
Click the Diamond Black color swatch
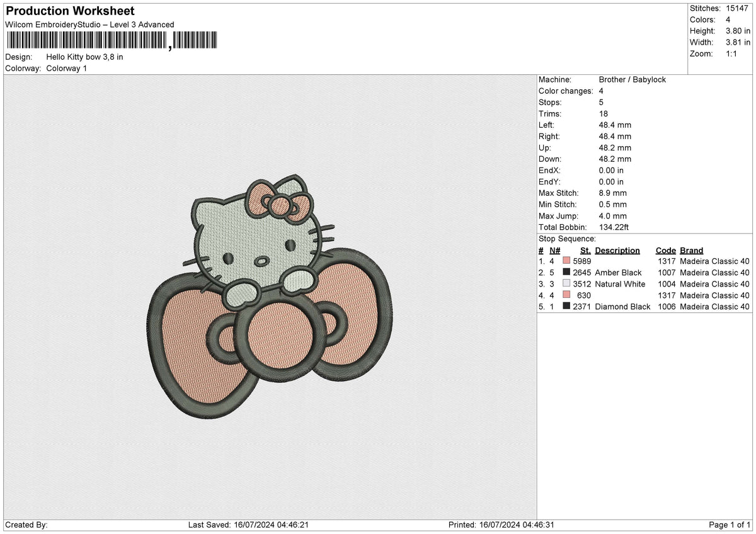point(566,307)
